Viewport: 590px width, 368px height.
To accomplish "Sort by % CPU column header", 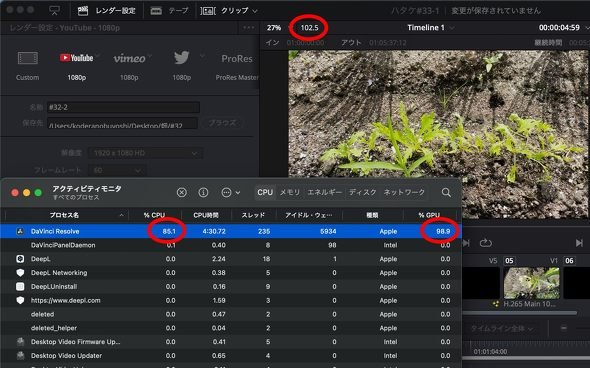I will point(154,215).
